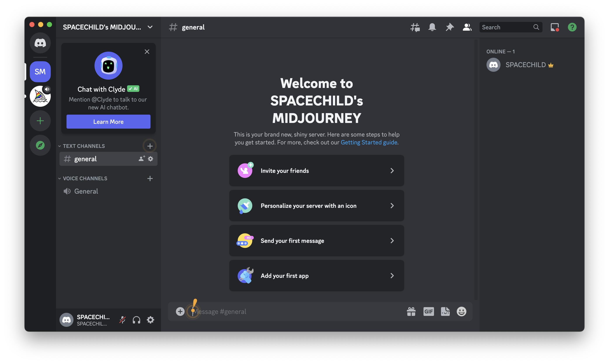This screenshot has height=364, width=609.
Task: Toggle headphones deafen
Action: [x=136, y=320]
